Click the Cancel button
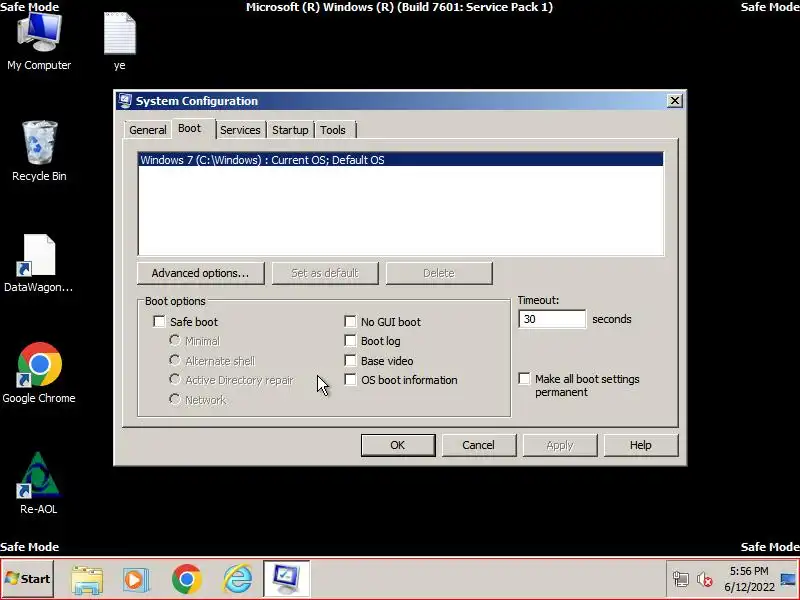Image resolution: width=800 pixels, height=600 pixels. pos(479,445)
